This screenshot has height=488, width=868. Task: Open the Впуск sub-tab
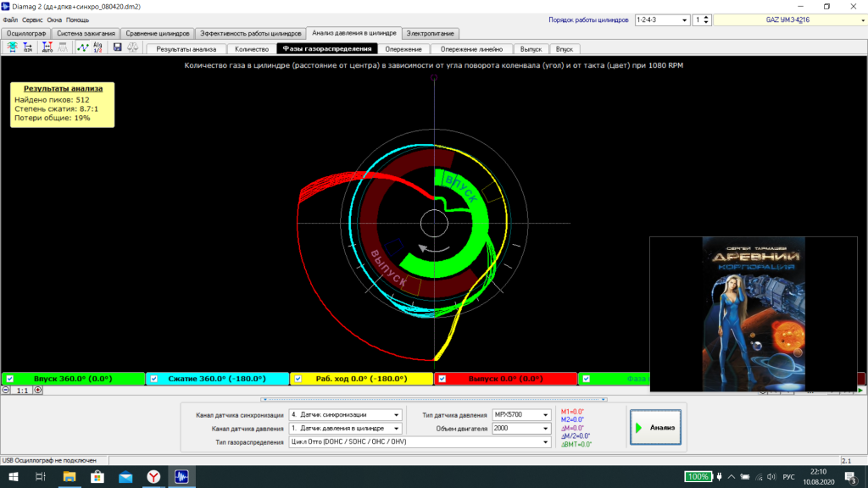[564, 49]
